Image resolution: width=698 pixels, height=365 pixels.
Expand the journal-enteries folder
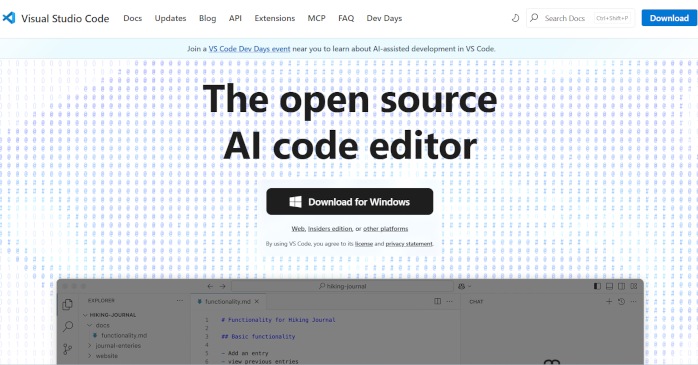click(x=114, y=346)
